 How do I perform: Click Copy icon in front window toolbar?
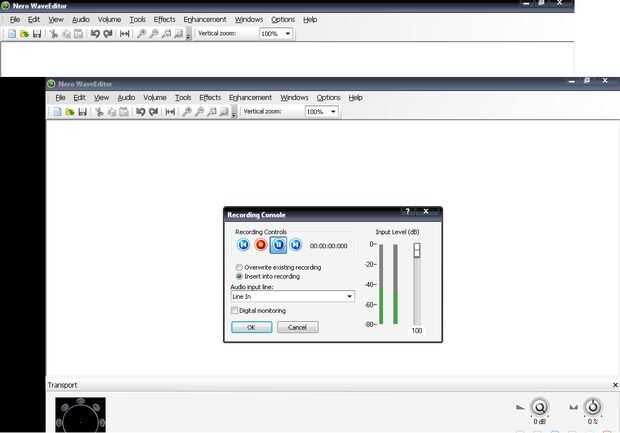112,112
